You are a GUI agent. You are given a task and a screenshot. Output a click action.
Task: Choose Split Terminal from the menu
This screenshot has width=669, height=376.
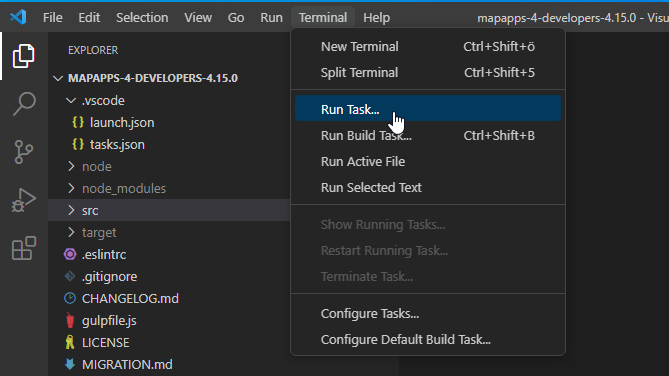(428, 73)
